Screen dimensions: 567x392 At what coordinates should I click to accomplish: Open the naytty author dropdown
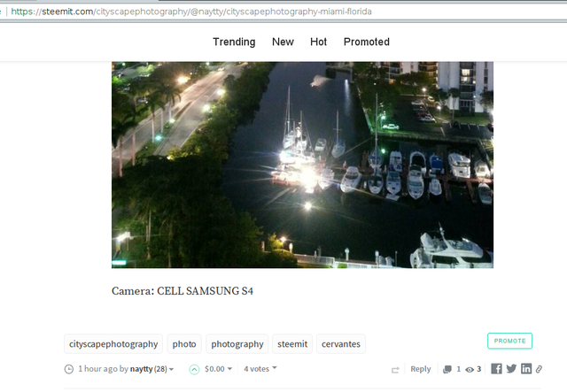click(151, 369)
